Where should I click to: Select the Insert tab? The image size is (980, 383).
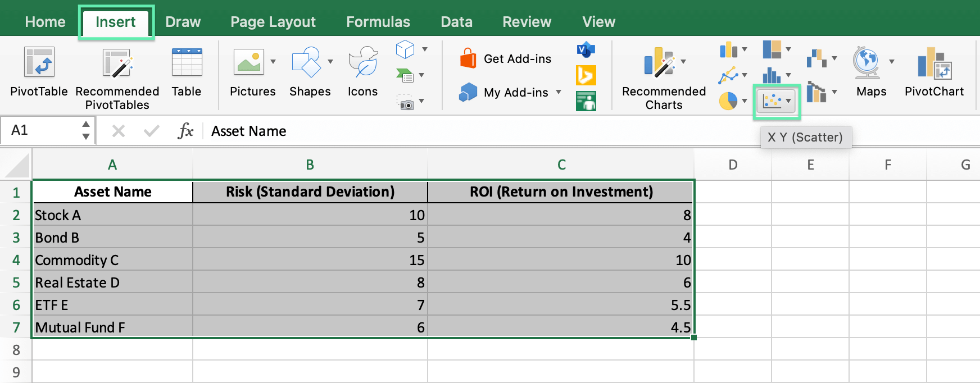pyautogui.click(x=116, y=22)
